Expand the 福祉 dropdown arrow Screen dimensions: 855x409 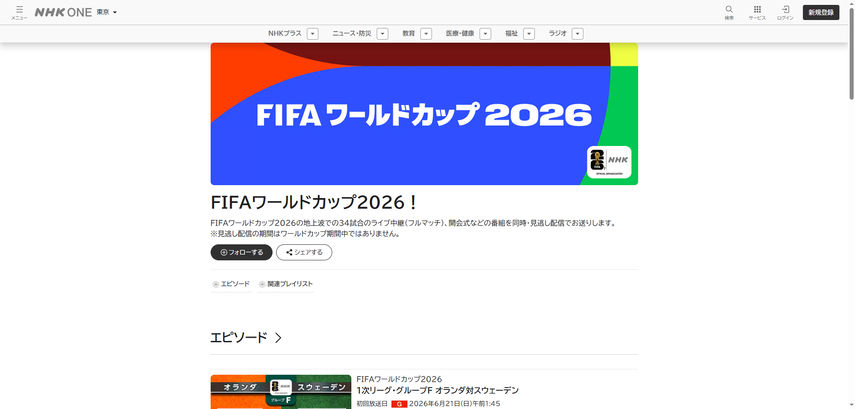coord(529,34)
